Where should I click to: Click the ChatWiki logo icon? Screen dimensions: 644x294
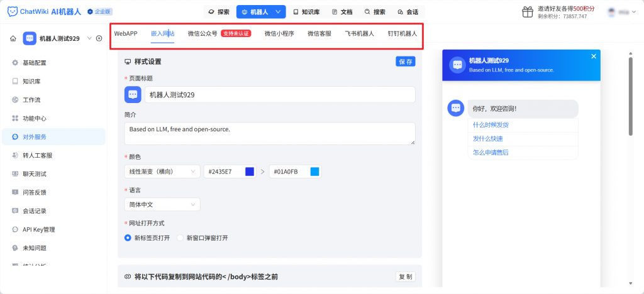13,11
